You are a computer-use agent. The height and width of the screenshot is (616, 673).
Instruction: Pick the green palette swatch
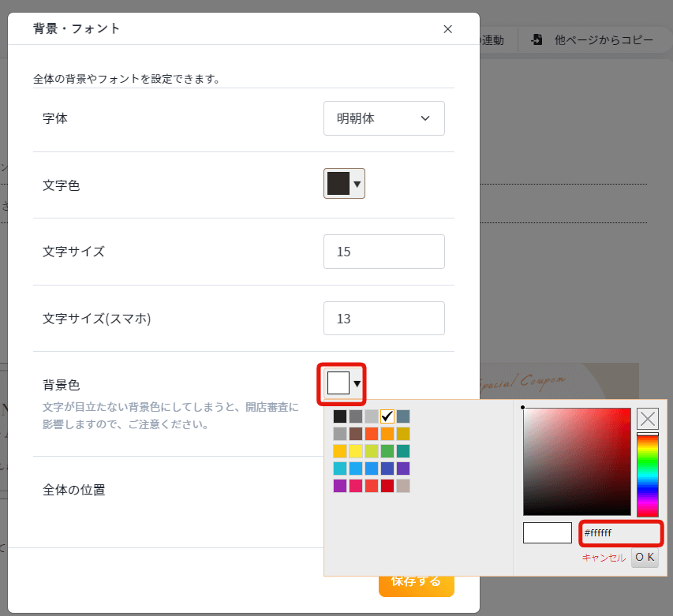tap(387, 451)
